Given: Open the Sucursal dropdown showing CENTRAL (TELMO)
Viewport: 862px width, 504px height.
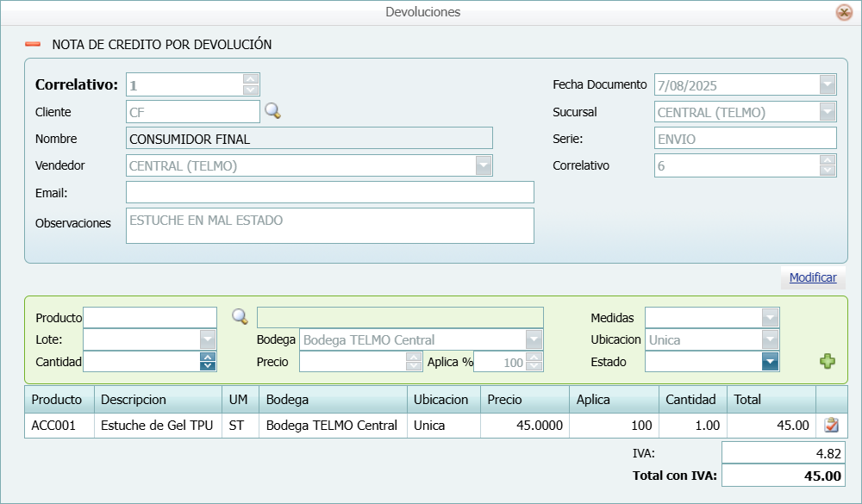Looking at the screenshot, I should point(828,111).
